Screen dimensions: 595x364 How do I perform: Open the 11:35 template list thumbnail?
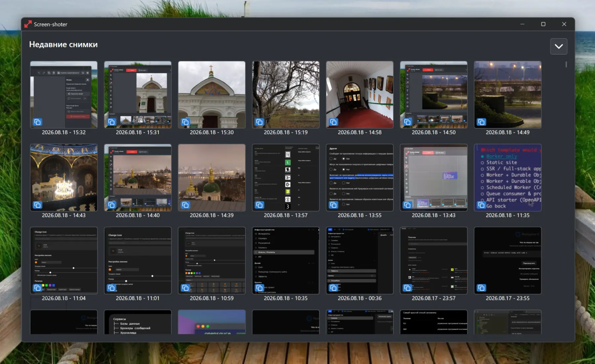point(508,177)
